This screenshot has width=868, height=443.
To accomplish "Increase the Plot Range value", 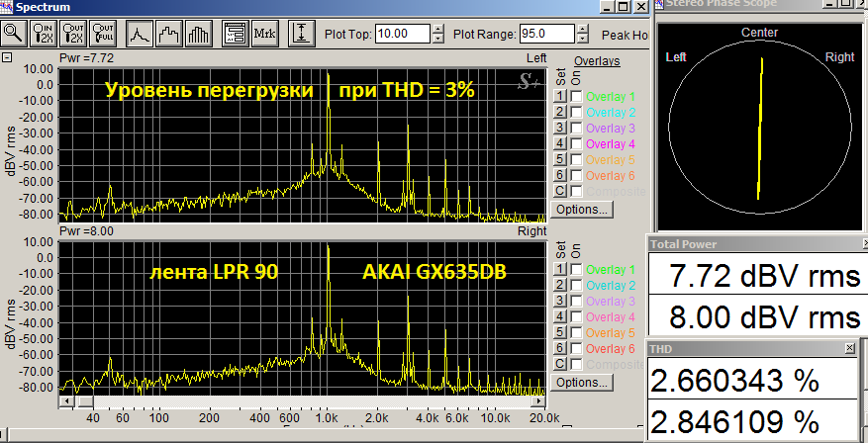I will 582,29.
